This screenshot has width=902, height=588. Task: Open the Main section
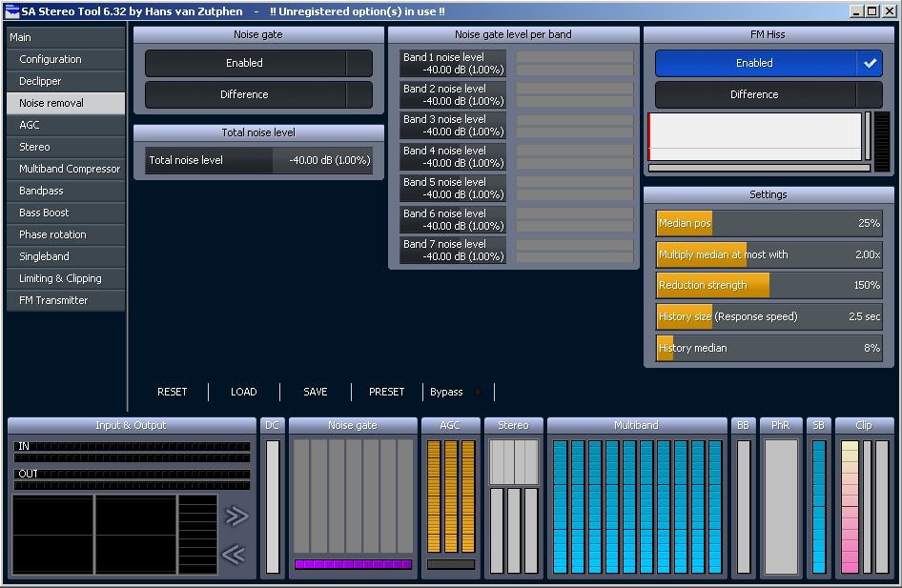point(66,37)
